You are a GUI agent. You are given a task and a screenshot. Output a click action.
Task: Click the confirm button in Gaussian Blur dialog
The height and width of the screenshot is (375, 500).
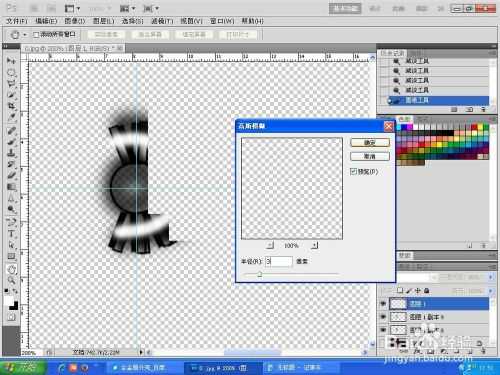pyautogui.click(x=370, y=143)
